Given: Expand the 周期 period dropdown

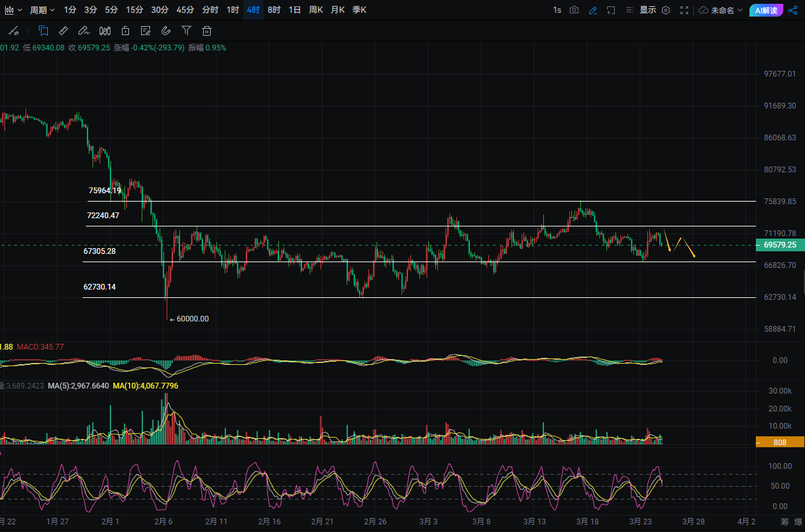Looking at the screenshot, I should coord(43,10).
